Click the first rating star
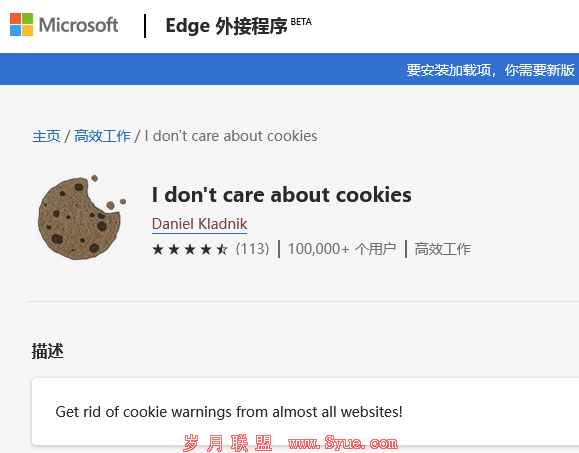The width and height of the screenshot is (579, 453). (158, 250)
